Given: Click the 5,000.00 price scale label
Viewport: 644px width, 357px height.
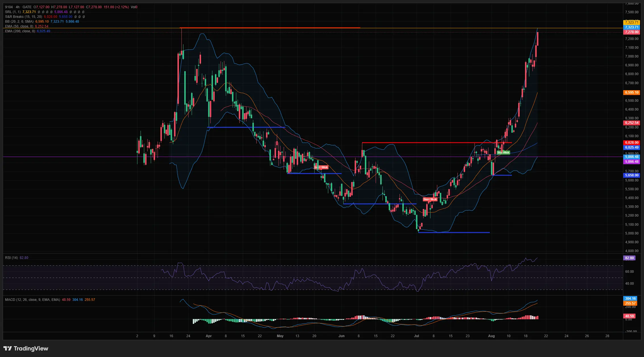Looking at the screenshot, I should coord(632,233).
